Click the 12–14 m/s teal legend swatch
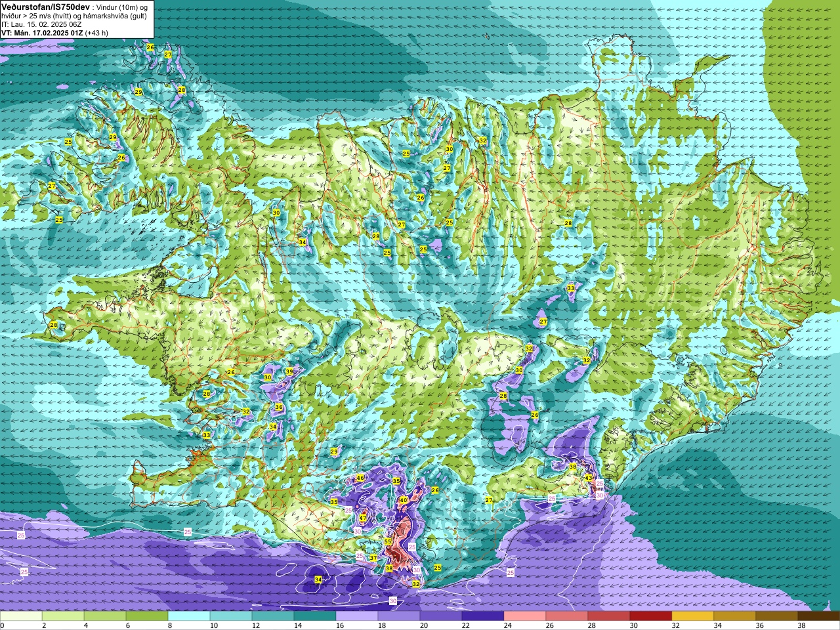Image resolution: width=840 pixels, height=630 pixels. (x=273, y=616)
